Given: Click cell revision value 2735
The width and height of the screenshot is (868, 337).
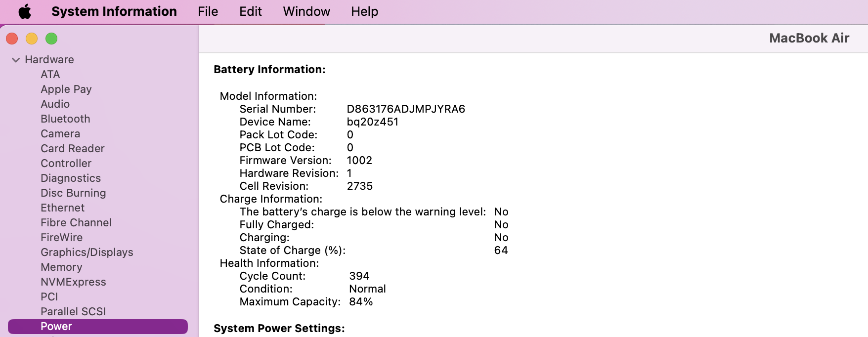Looking at the screenshot, I should tap(360, 186).
